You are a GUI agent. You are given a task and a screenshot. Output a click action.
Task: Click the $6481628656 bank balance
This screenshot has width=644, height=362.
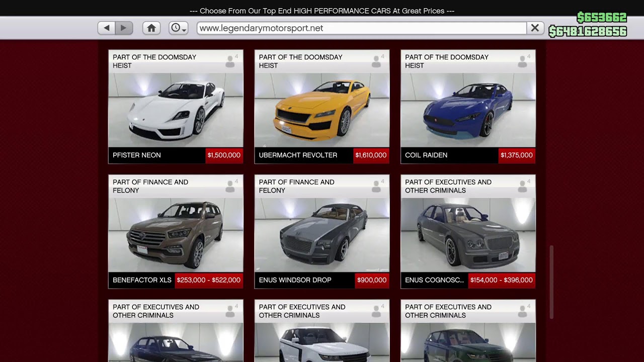pyautogui.click(x=588, y=32)
